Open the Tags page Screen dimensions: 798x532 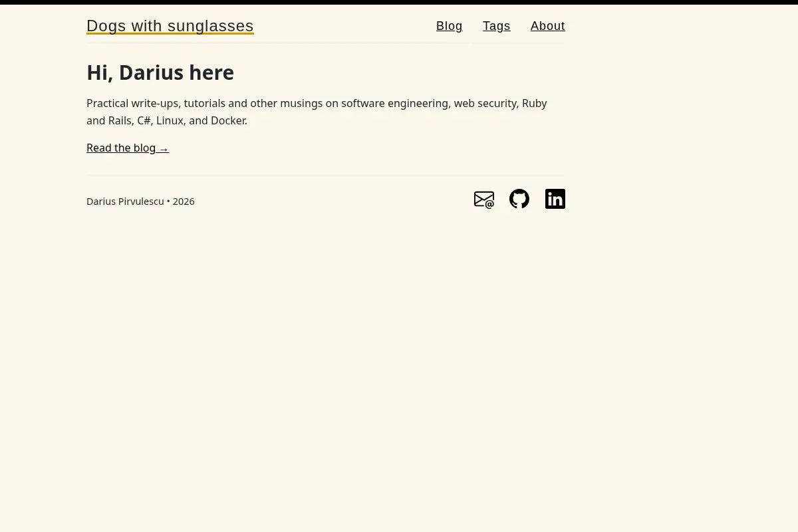(497, 26)
